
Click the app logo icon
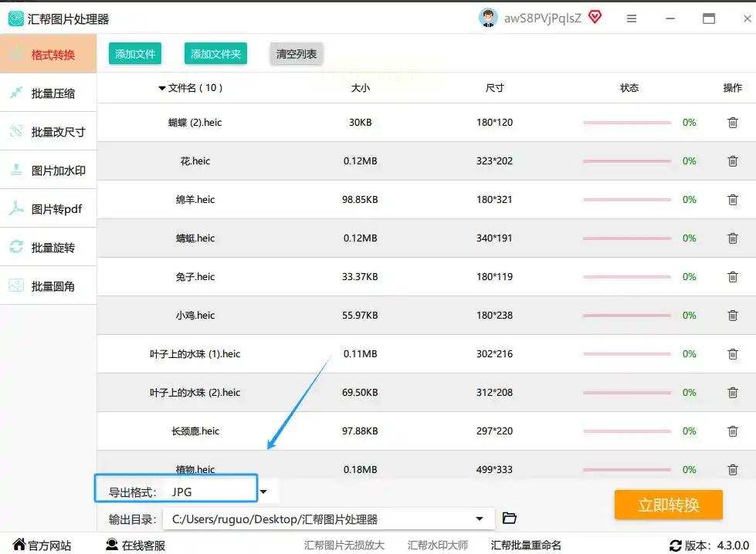click(x=16, y=19)
